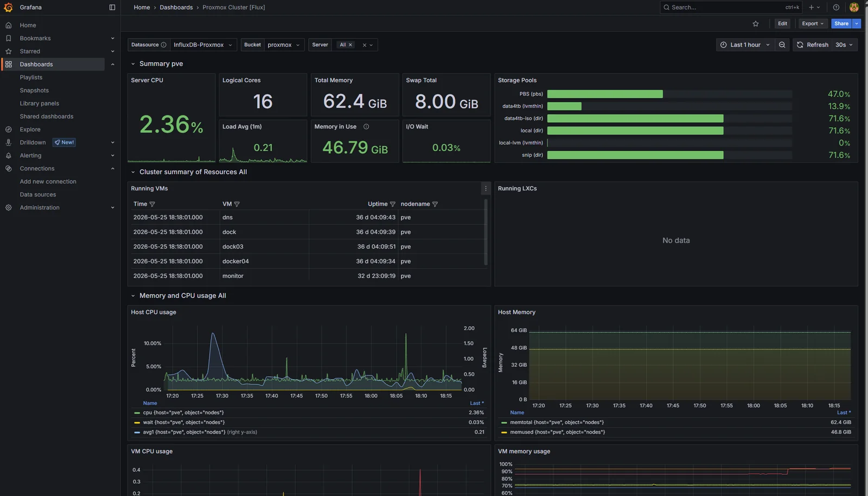Click the zoom out time range icon
This screenshot has width=868, height=496.
(x=782, y=45)
